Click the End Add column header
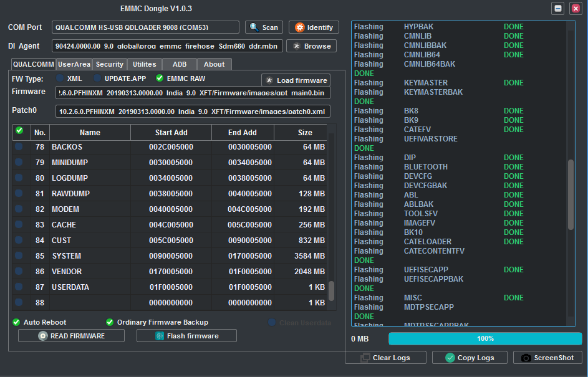This screenshot has height=377, width=588. coord(243,132)
